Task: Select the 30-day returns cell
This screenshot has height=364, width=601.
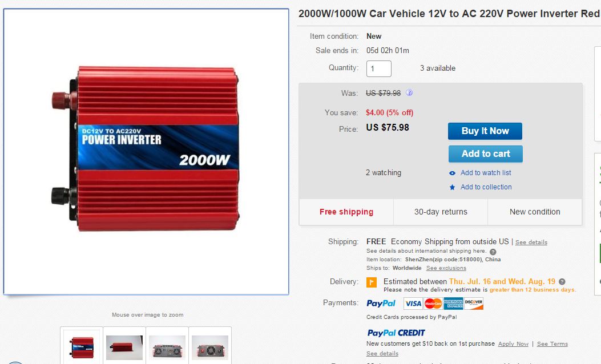Action: (x=441, y=212)
